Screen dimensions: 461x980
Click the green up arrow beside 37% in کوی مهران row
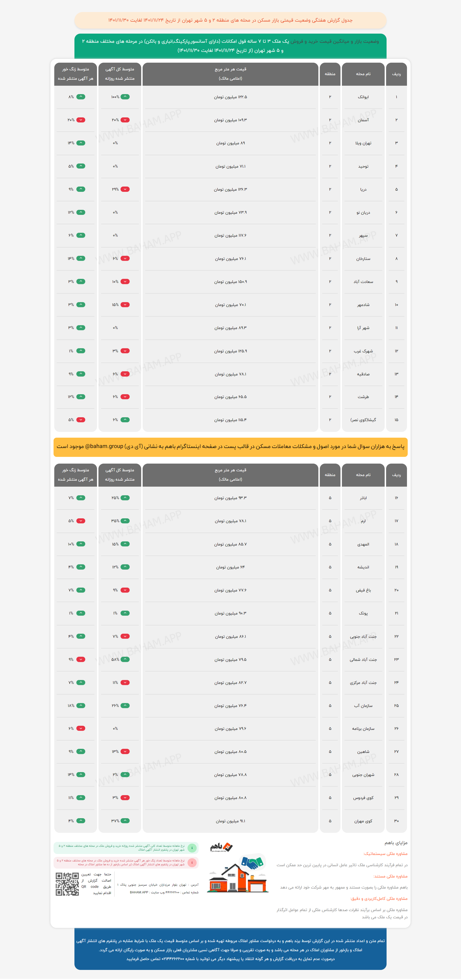pyautogui.click(x=125, y=821)
